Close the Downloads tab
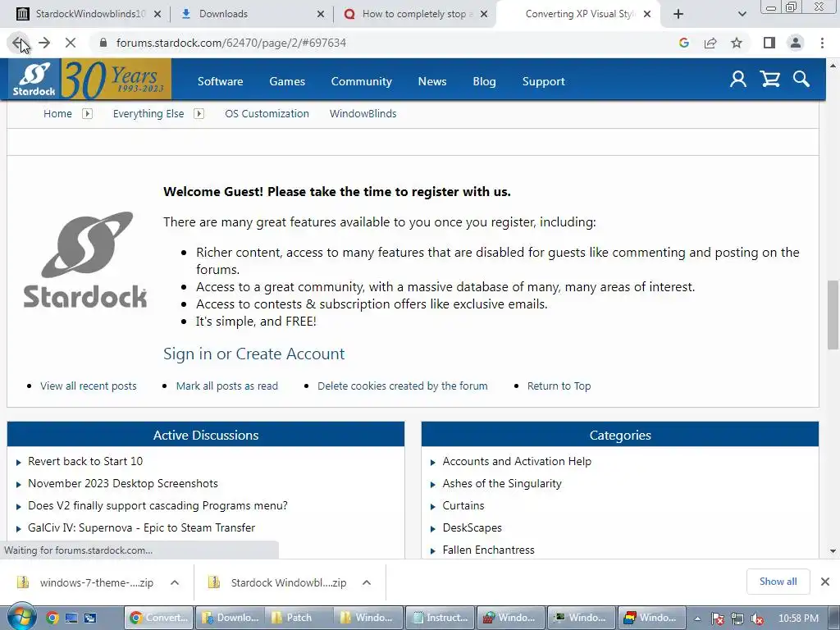Image resolution: width=840 pixels, height=630 pixels. click(321, 14)
